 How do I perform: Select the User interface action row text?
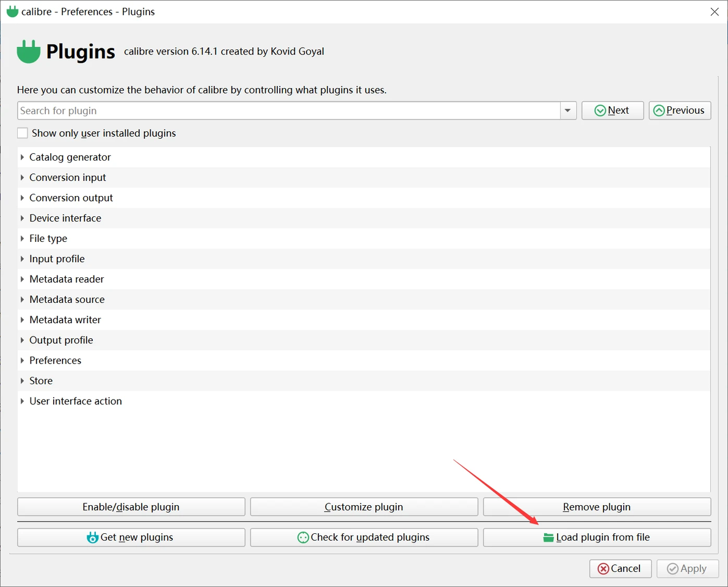76,401
